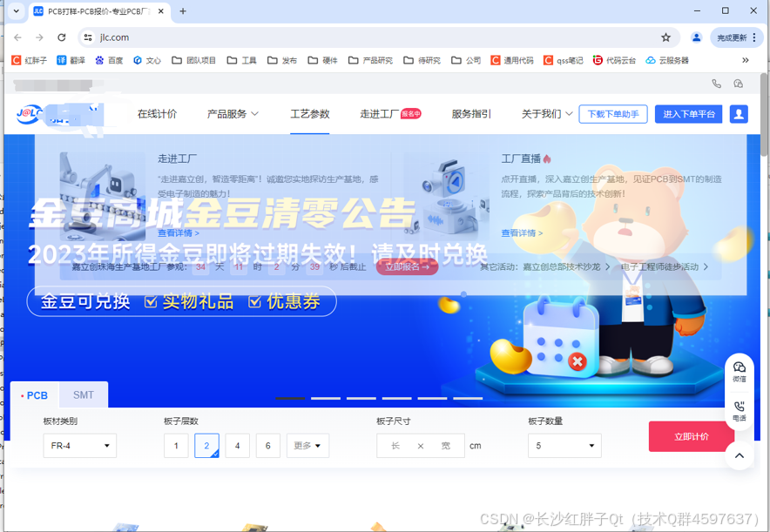
Task: Click the phone icon in top bar
Action: click(x=717, y=84)
